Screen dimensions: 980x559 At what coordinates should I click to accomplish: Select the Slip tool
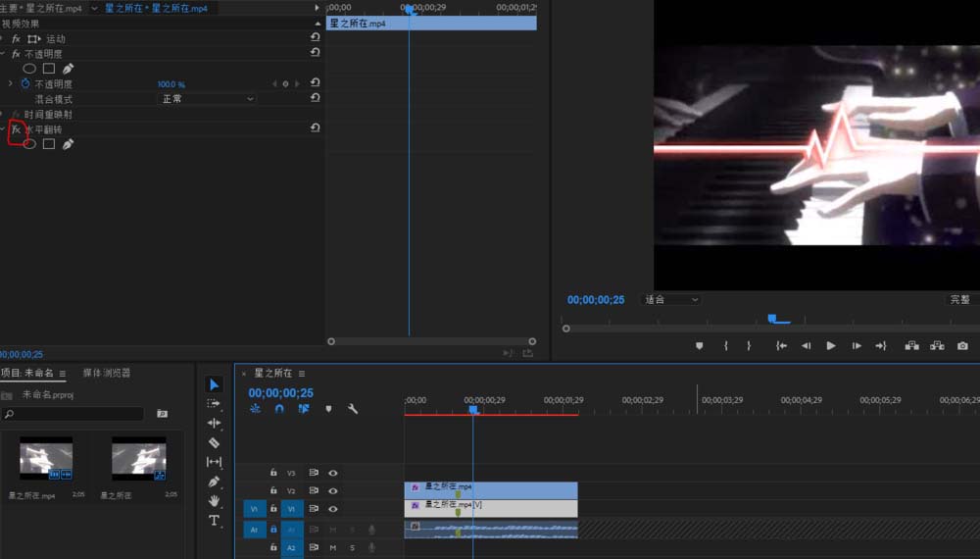tap(214, 462)
